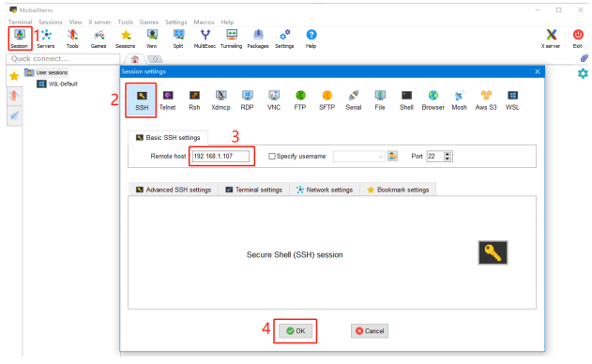Screen dimensions: 592x364
Task: Select the paperclip attachment icon
Action: (584, 58)
